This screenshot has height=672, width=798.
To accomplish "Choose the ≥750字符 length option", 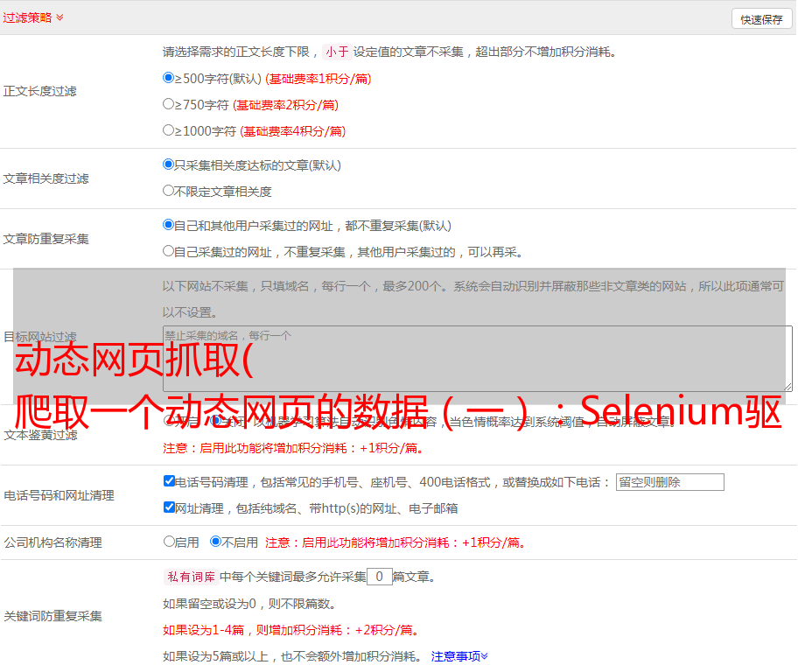I will [169, 104].
